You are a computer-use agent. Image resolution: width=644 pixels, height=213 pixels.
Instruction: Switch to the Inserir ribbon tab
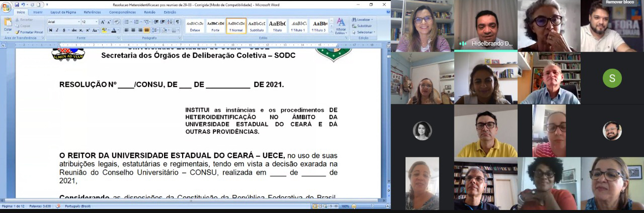pyautogui.click(x=38, y=12)
